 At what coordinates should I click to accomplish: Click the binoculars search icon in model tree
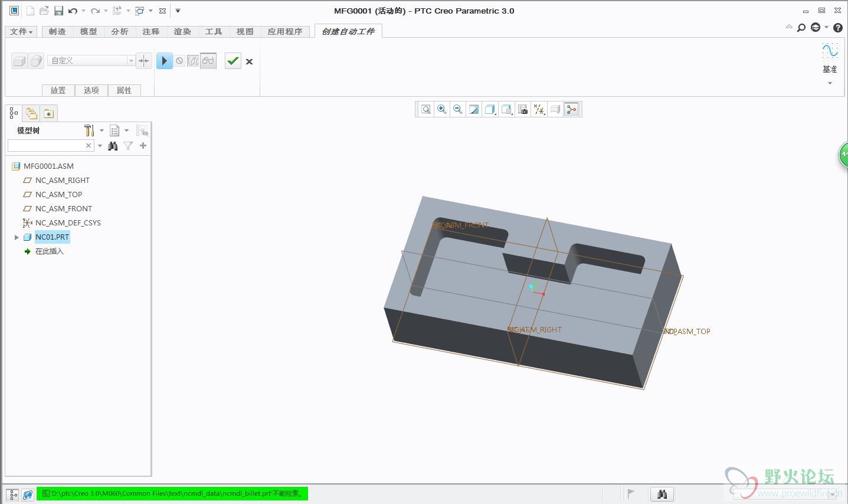point(113,146)
